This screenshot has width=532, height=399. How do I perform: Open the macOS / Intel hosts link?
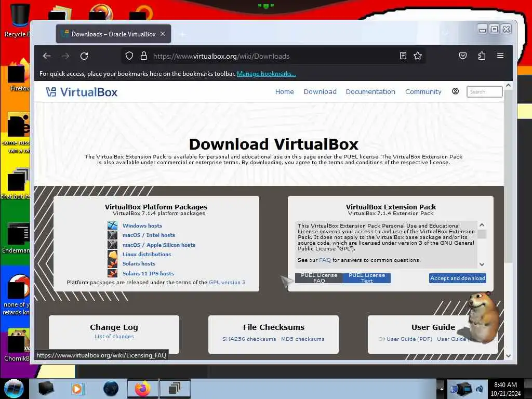(149, 235)
